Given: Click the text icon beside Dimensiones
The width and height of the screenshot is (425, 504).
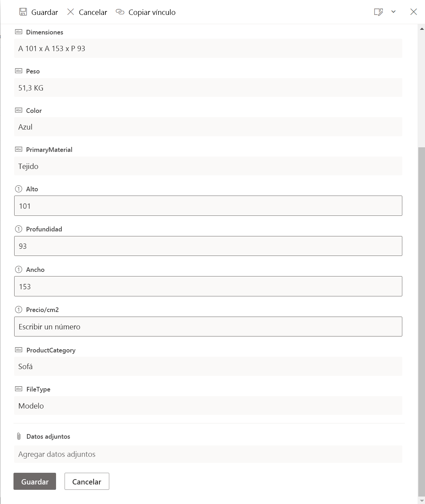Looking at the screenshot, I should [19, 32].
